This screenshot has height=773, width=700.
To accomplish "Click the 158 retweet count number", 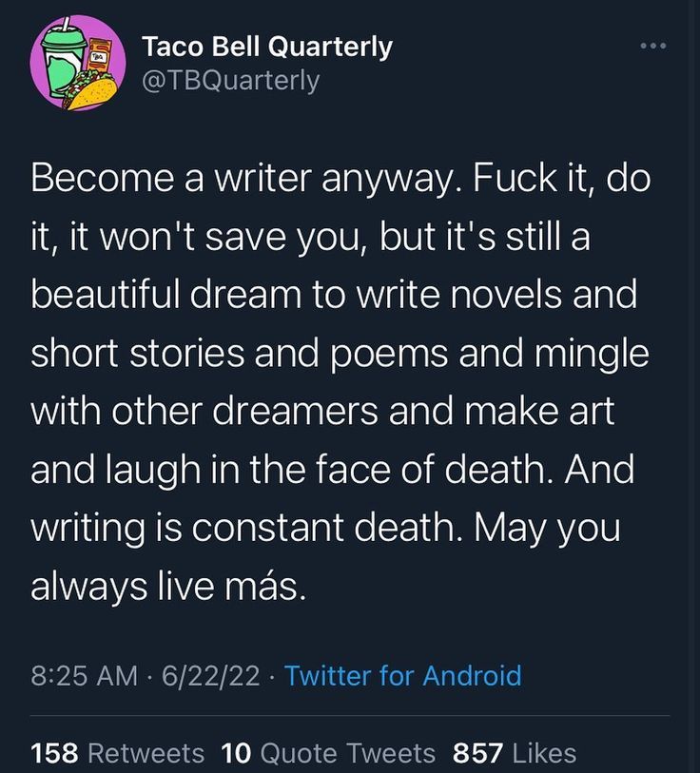I will click(54, 754).
